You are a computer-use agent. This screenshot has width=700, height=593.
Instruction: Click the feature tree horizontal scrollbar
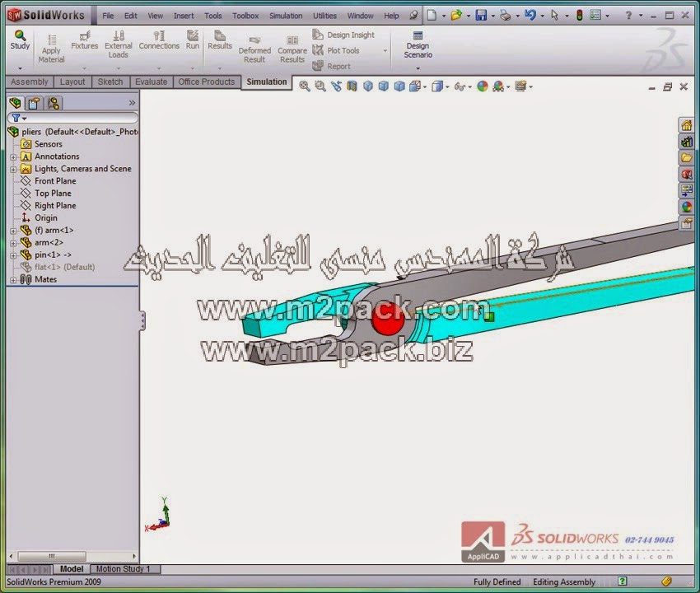click(x=52, y=557)
